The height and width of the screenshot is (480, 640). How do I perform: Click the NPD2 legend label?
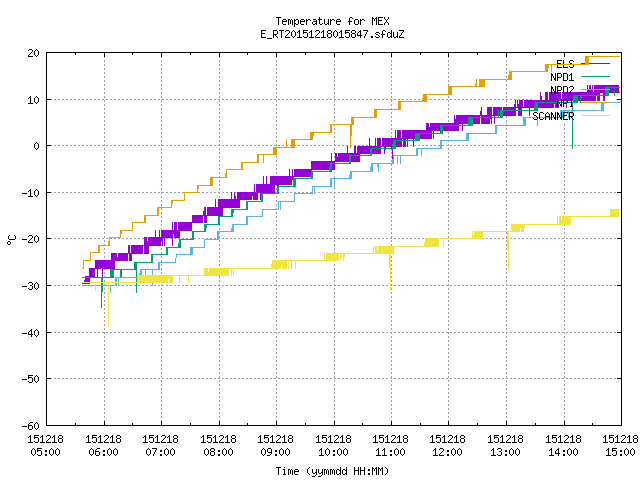[x=562, y=90]
